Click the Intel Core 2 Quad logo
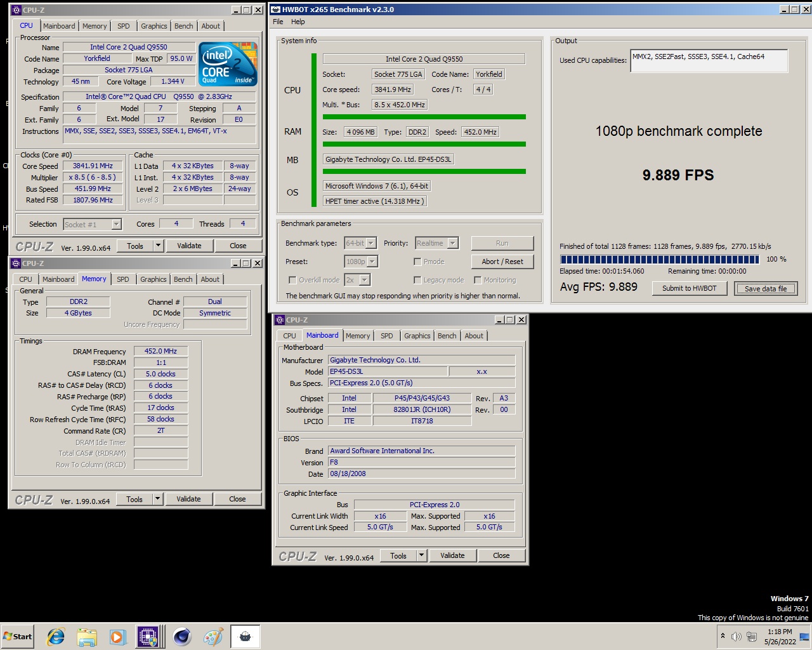 point(228,64)
